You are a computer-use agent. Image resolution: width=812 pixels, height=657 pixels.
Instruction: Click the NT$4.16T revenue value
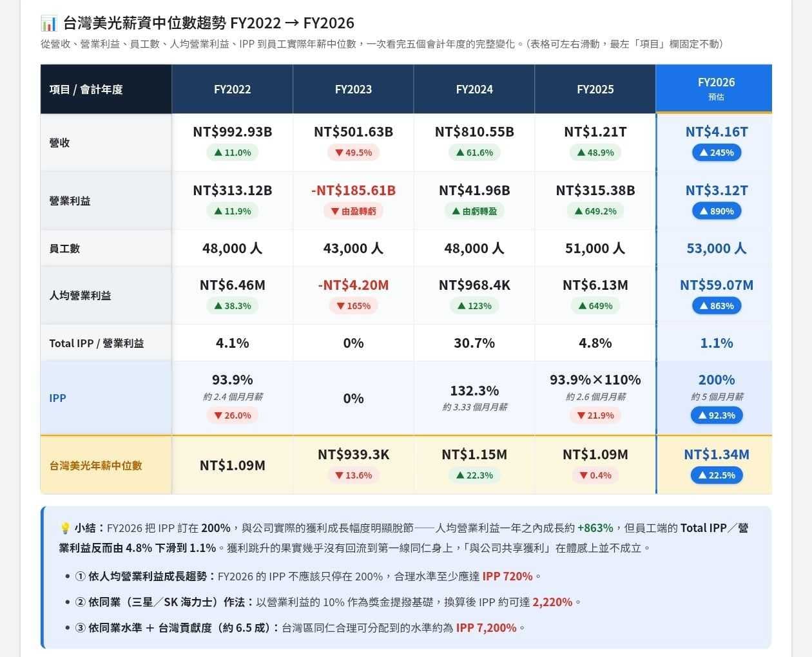(x=717, y=132)
